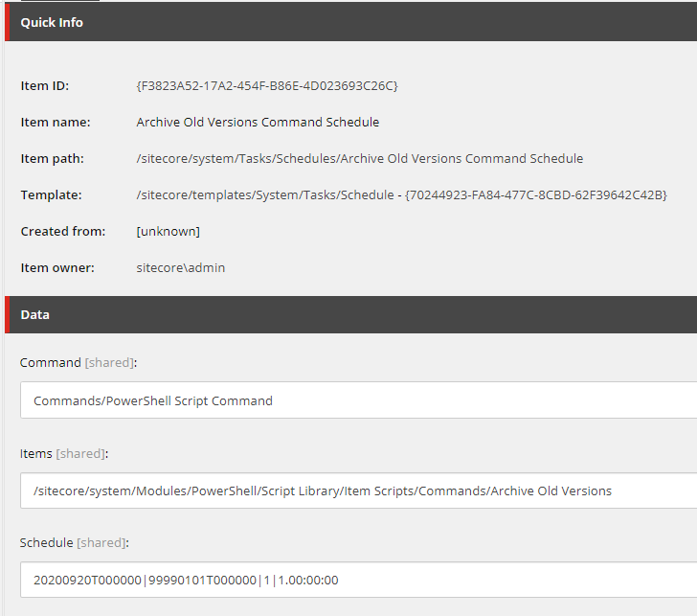697x616 pixels.
Task: Focus the Items field containing the script path
Action: point(358,491)
